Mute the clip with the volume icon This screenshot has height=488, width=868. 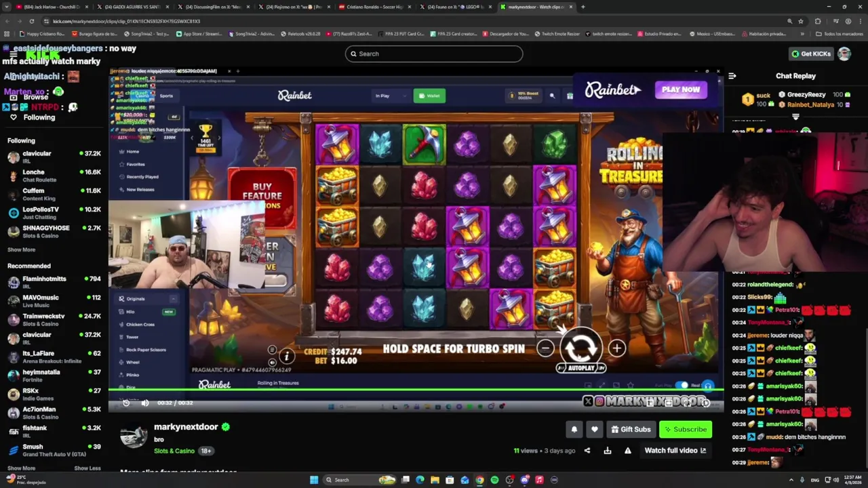[145, 403]
